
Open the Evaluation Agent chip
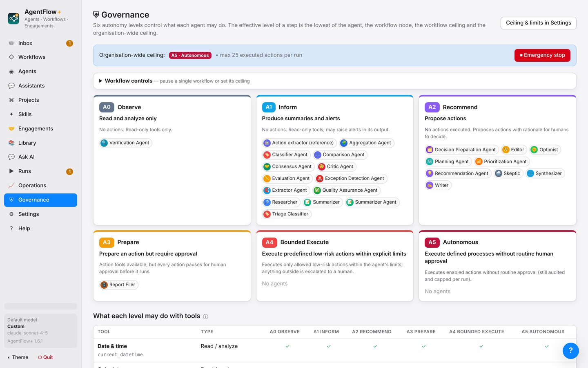pos(287,178)
